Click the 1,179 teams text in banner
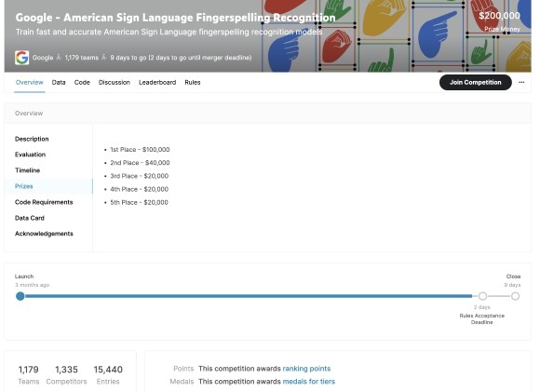This screenshot has width=540, height=392. pos(82,58)
